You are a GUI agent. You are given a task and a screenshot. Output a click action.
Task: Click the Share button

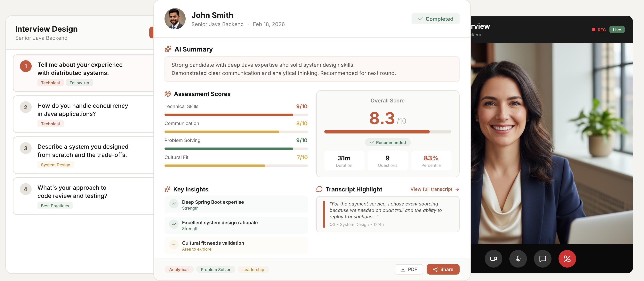443,269
